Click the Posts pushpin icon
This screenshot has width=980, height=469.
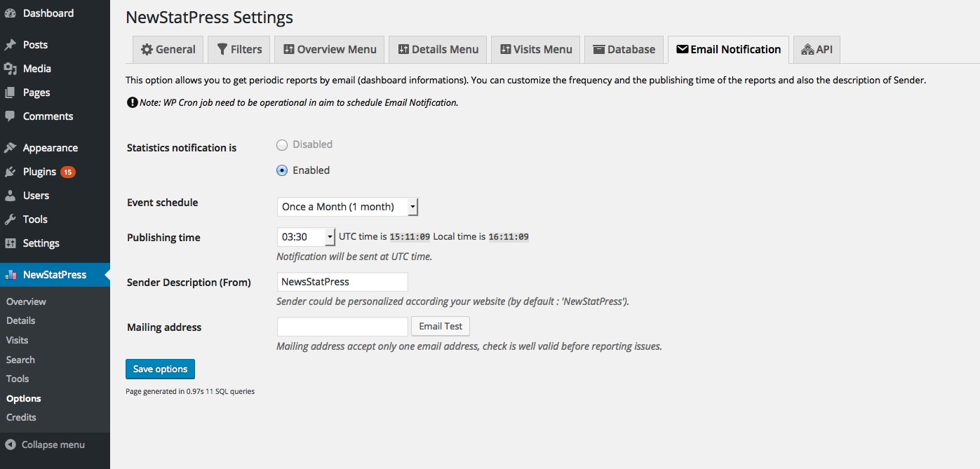point(11,45)
